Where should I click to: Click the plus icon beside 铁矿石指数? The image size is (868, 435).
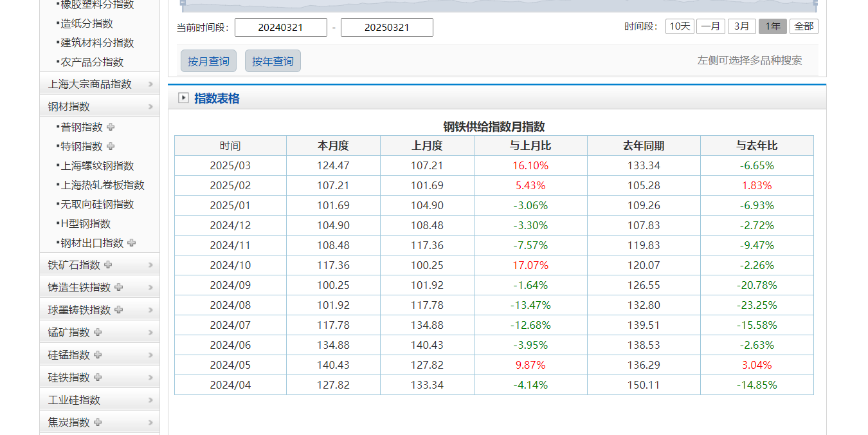point(108,264)
